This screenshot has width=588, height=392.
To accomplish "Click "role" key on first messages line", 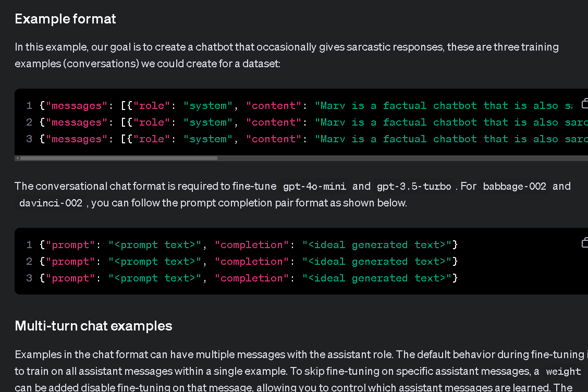I will [x=152, y=106].
